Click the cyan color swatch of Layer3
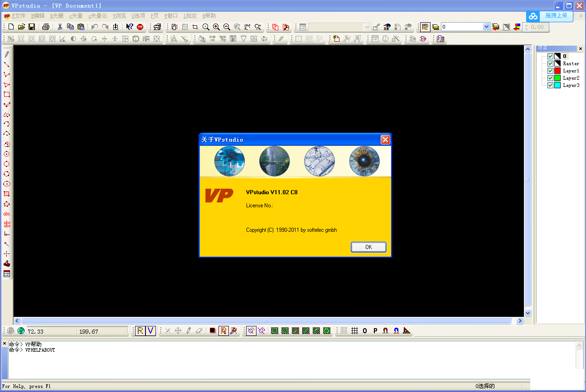This screenshot has width=586, height=392. pyautogui.click(x=557, y=85)
